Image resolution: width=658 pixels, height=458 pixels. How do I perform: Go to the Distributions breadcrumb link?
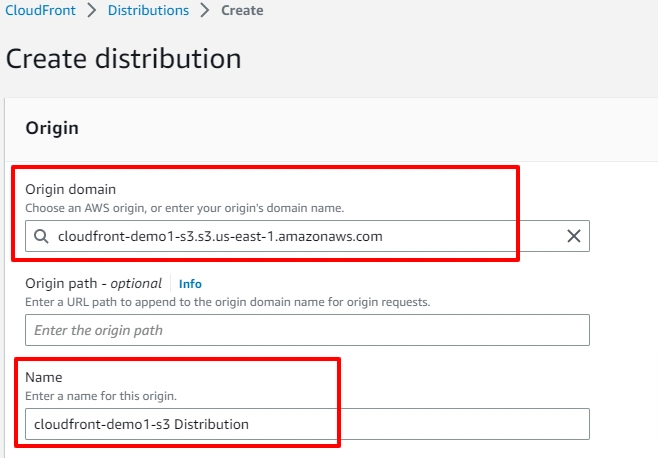click(148, 10)
